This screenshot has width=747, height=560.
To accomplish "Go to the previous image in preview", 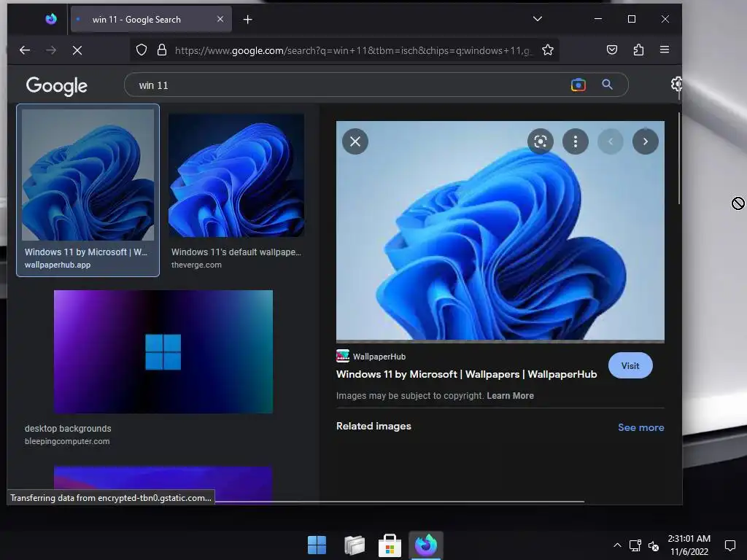I will point(611,141).
